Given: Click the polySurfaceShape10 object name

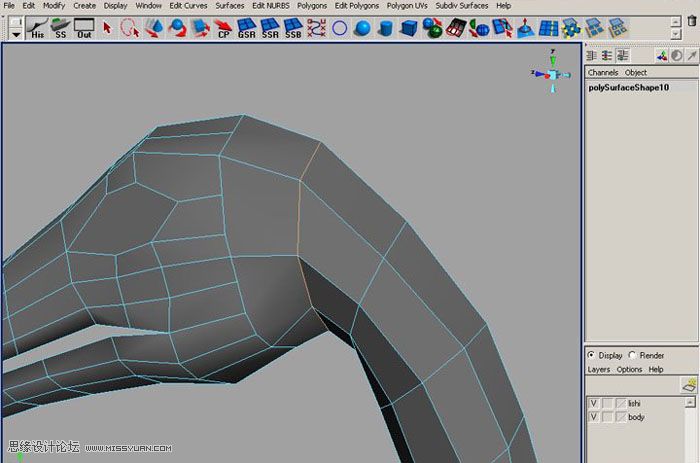Looking at the screenshot, I should [x=624, y=87].
